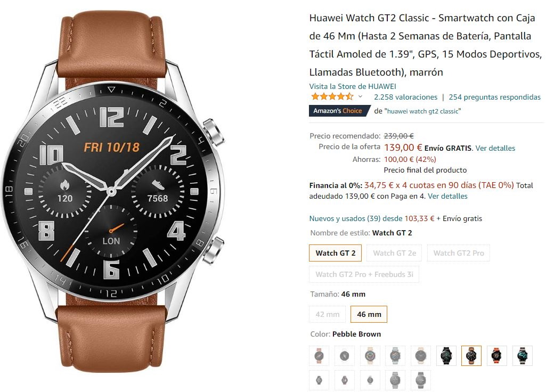Expand the rating breakdown chevron
The height and width of the screenshot is (392, 546).
[361, 97]
